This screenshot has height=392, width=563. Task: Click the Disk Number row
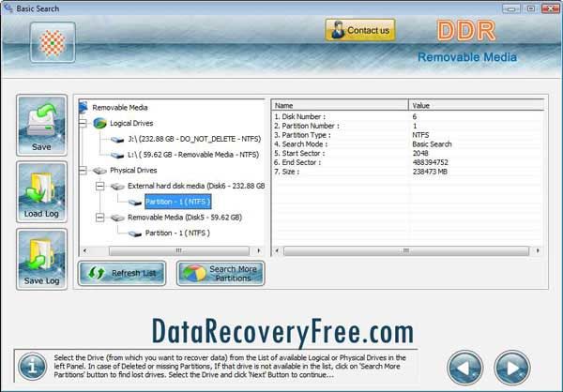coord(407,116)
